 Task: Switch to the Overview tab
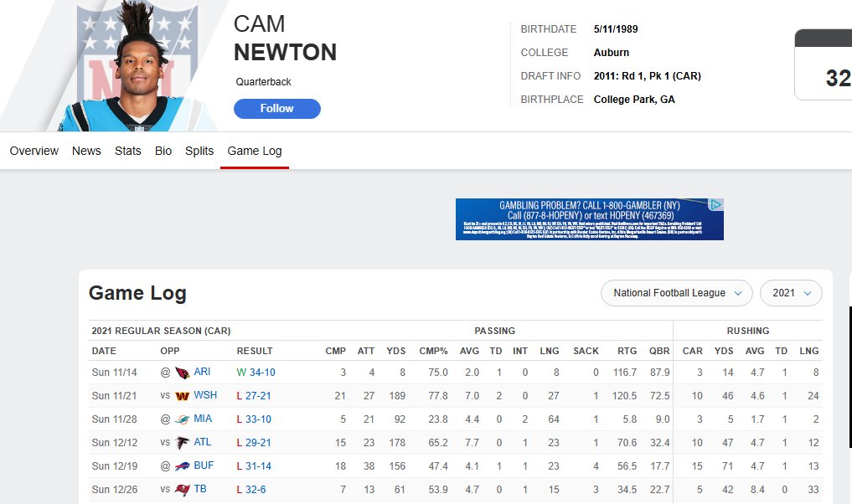pos(34,151)
